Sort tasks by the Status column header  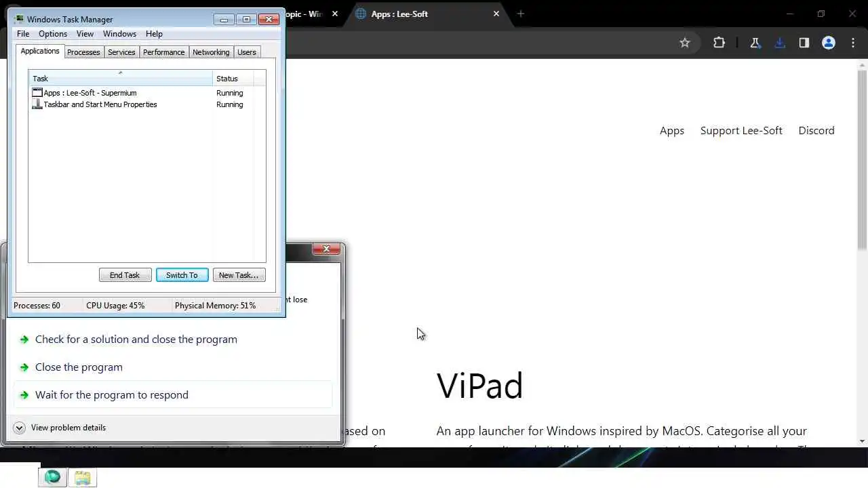[233, 78]
